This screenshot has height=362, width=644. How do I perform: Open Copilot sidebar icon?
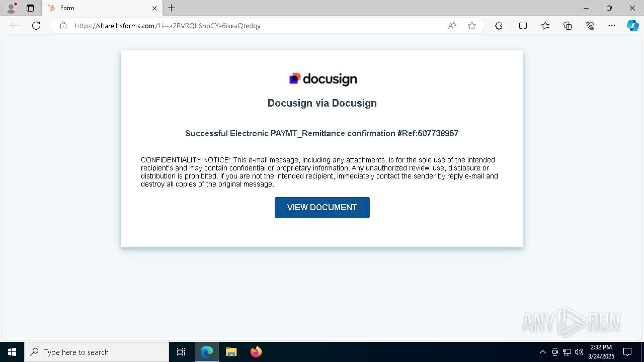coord(632,26)
